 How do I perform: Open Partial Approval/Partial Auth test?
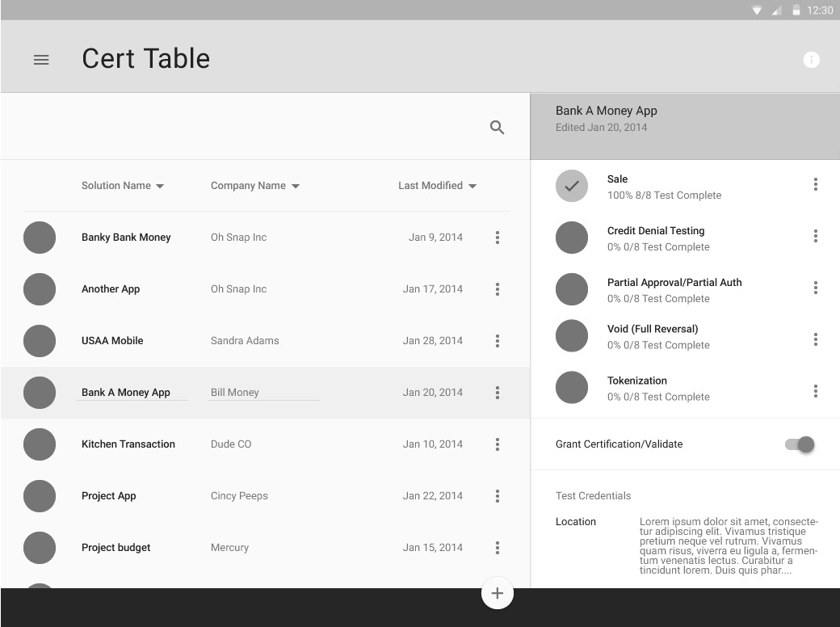point(674,283)
